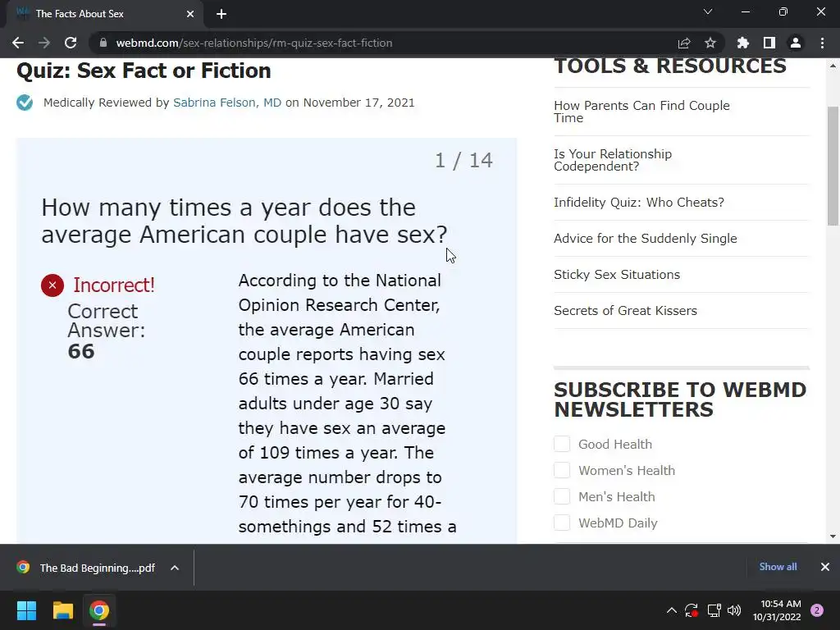The image size is (840, 630).
Task: Open Chrome extensions puzzle icon
Action: [x=743, y=43]
